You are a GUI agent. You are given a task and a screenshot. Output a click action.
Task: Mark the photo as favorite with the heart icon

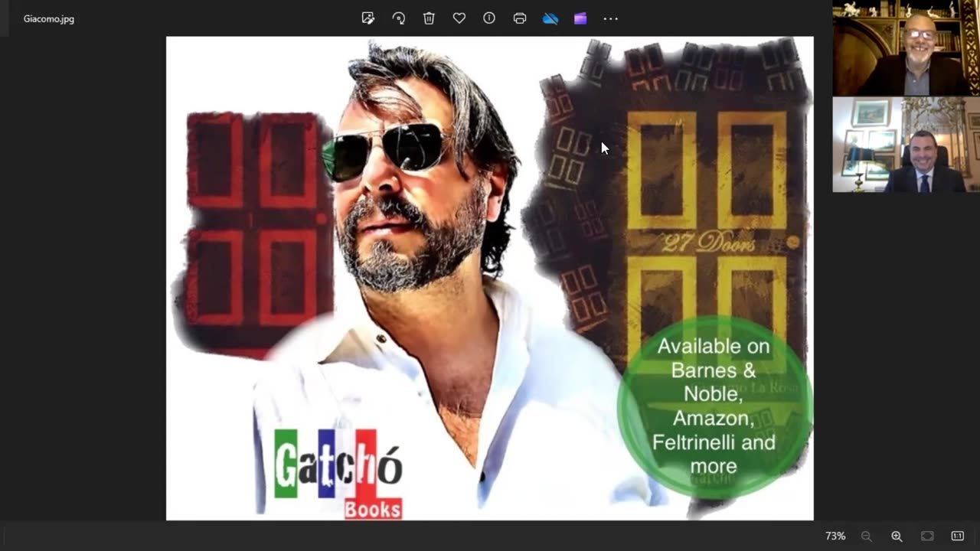tap(459, 18)
